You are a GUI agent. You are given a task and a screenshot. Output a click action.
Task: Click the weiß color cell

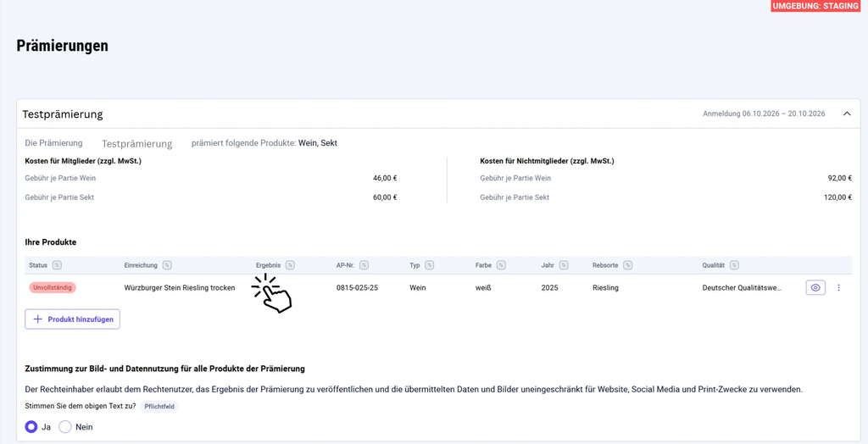482,288
